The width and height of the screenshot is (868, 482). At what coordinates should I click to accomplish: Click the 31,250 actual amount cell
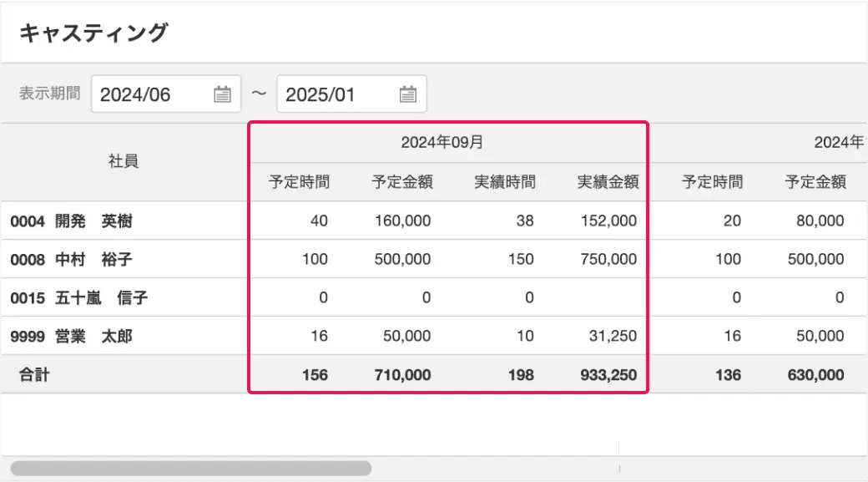(613, 336)
